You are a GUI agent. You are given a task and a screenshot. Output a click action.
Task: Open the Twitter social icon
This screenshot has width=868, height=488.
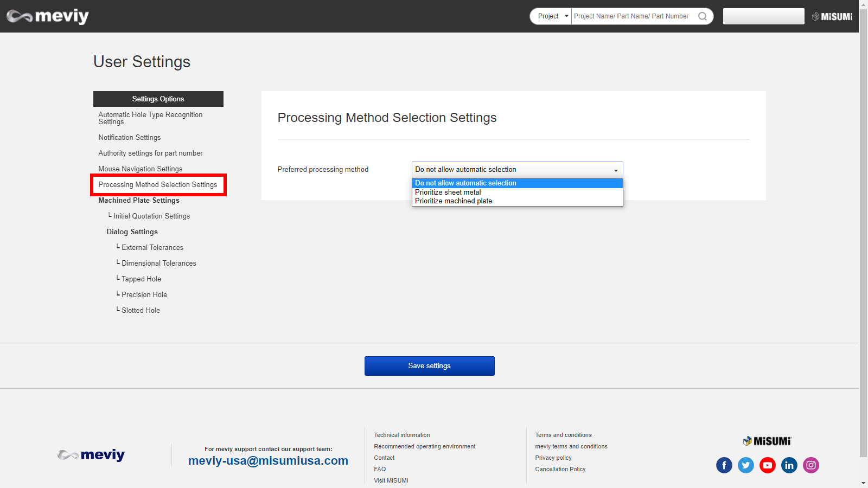click(x=746, y=465)
